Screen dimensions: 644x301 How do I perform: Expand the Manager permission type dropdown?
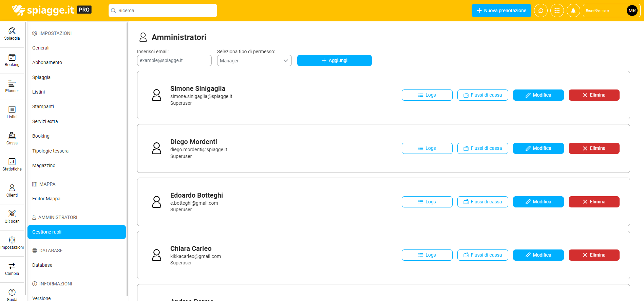254,61
